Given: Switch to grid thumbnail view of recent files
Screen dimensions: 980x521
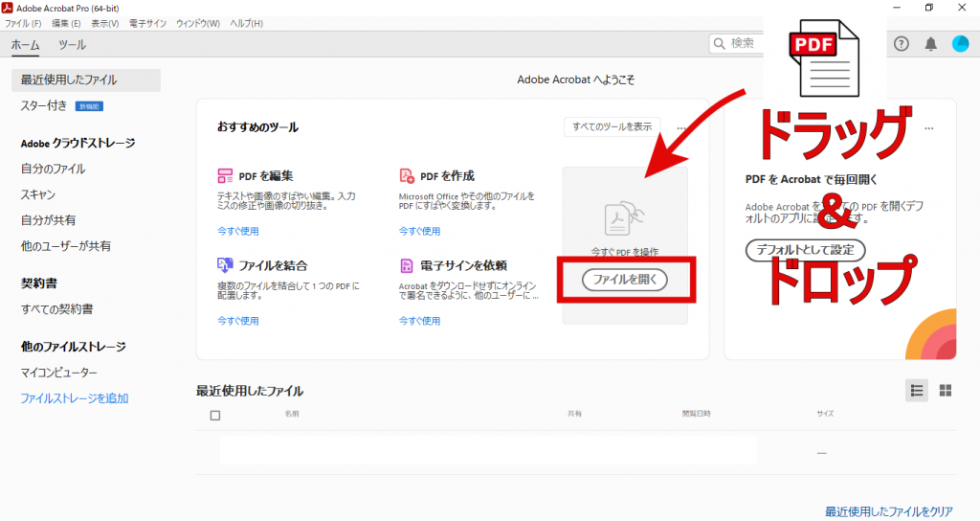Looking at the screenshot, I should click(x=946, y=391).
